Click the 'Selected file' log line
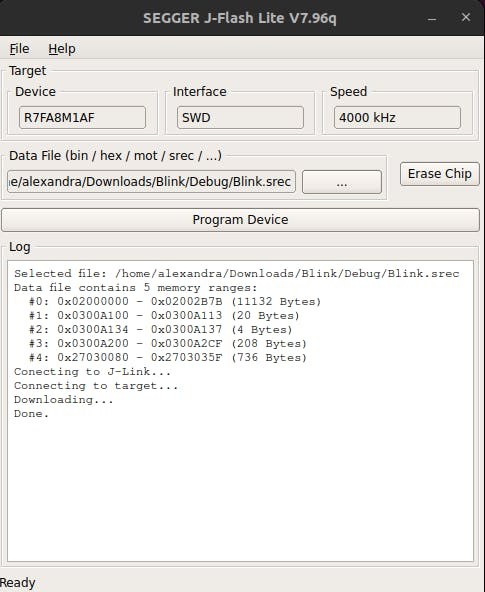 pos(237,274)
